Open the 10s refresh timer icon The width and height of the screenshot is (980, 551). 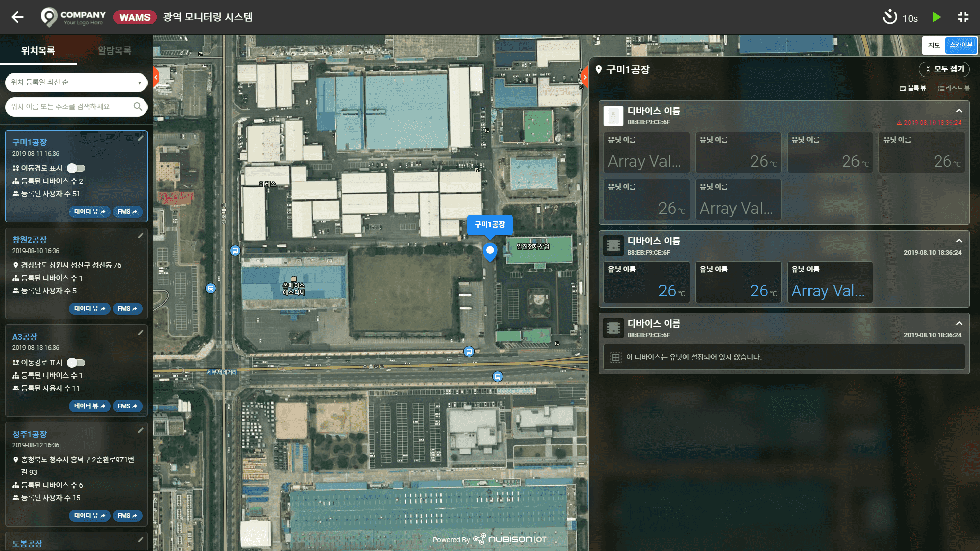890,17
